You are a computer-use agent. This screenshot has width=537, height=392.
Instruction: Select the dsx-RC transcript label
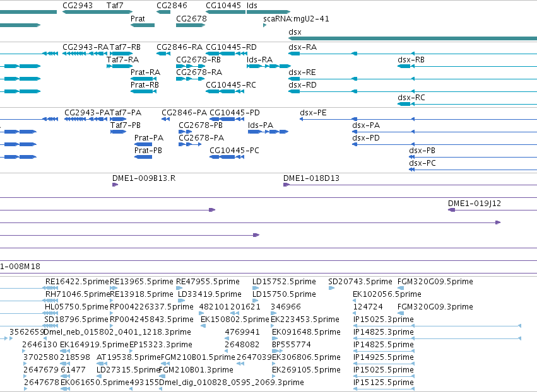tap(411, 98)
